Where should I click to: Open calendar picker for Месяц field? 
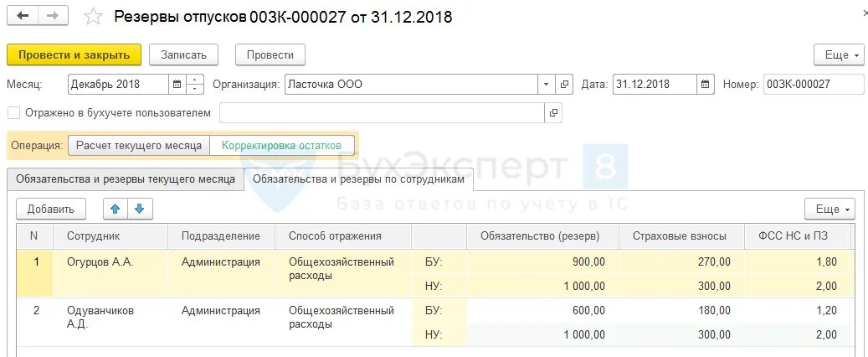[x=177, y=85]
